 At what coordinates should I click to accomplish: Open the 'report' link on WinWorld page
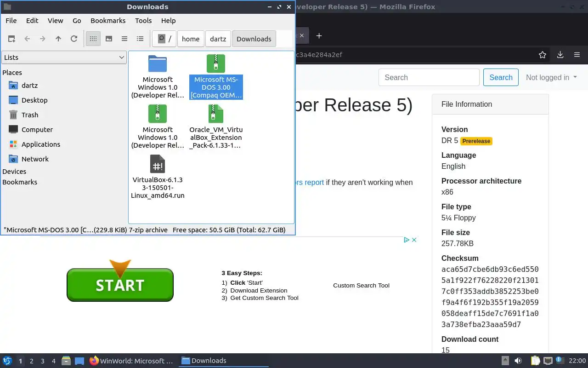click(314, 183)
